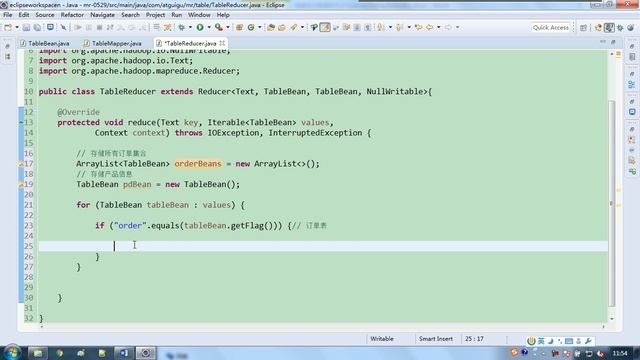Image resolution: width=640 pixels, height=360 pixels.
Task: Click the Search flashlight toolbar icon
Action: coord(293,27)
